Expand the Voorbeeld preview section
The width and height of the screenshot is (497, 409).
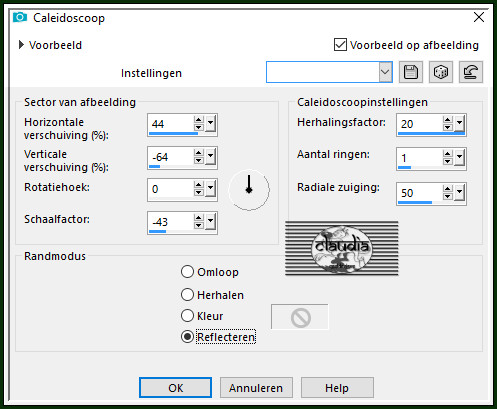(21, 45)
